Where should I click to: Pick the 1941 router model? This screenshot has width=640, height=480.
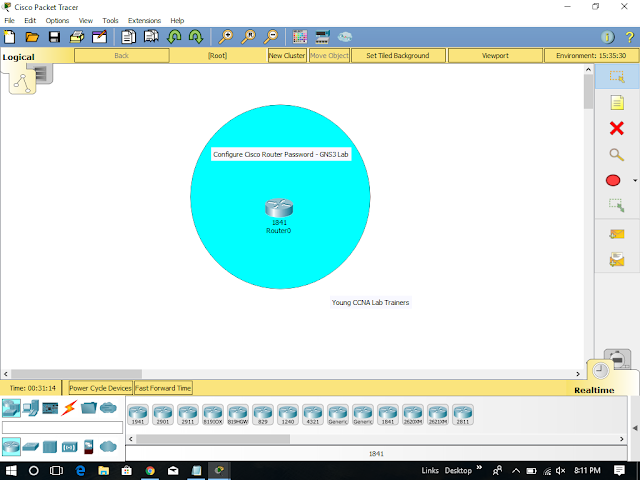click(138, 415)
